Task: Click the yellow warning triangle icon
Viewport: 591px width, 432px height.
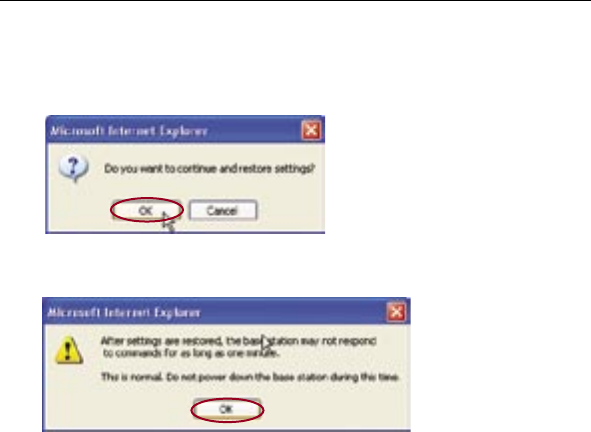Action: (69, 350)
